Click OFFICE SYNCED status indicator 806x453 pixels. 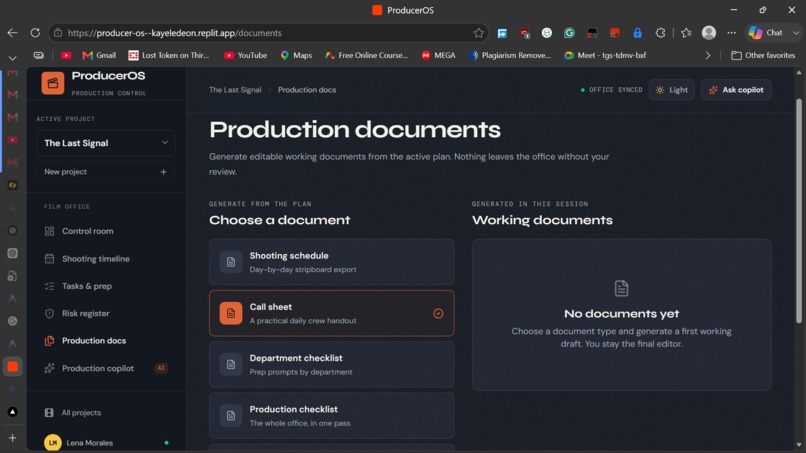click(611, 89)
